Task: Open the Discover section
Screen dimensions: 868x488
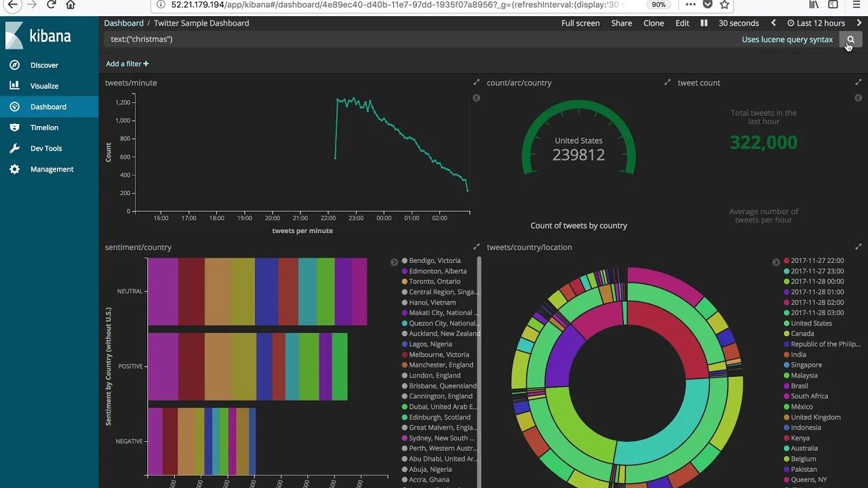Action: pos(44,65)
